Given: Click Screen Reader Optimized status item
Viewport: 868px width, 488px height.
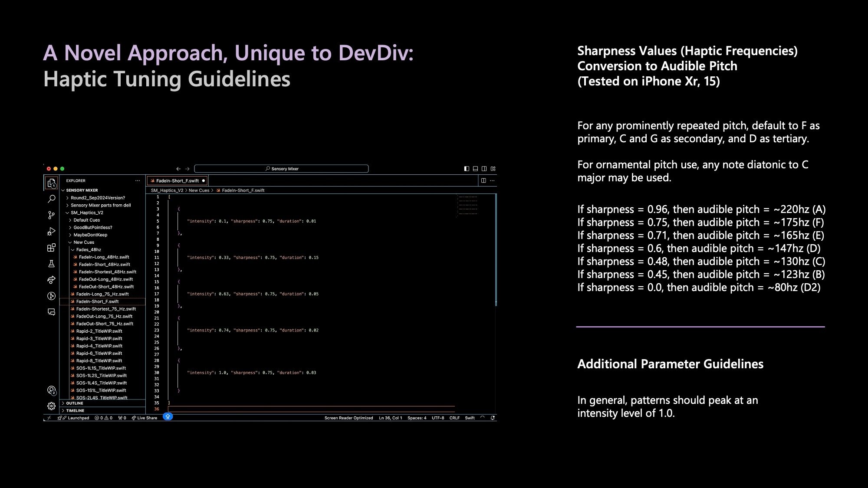Looking at the screenshot, I should coord(349,418).
